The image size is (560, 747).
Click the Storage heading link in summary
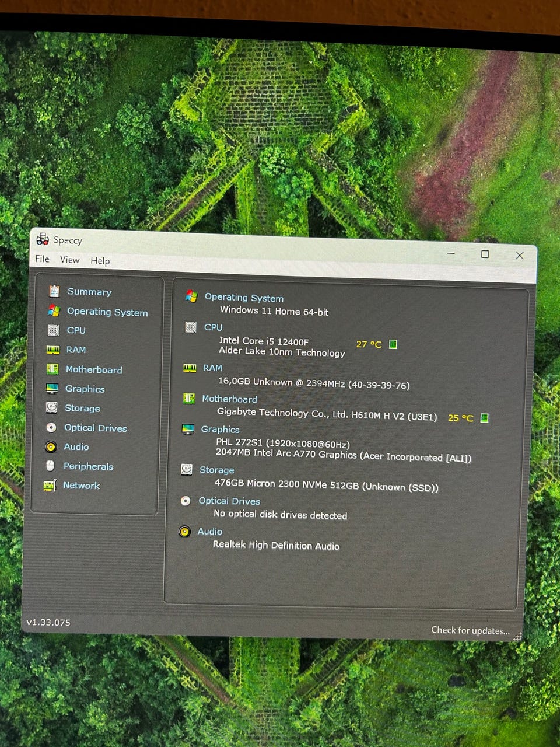click(217, 470)
